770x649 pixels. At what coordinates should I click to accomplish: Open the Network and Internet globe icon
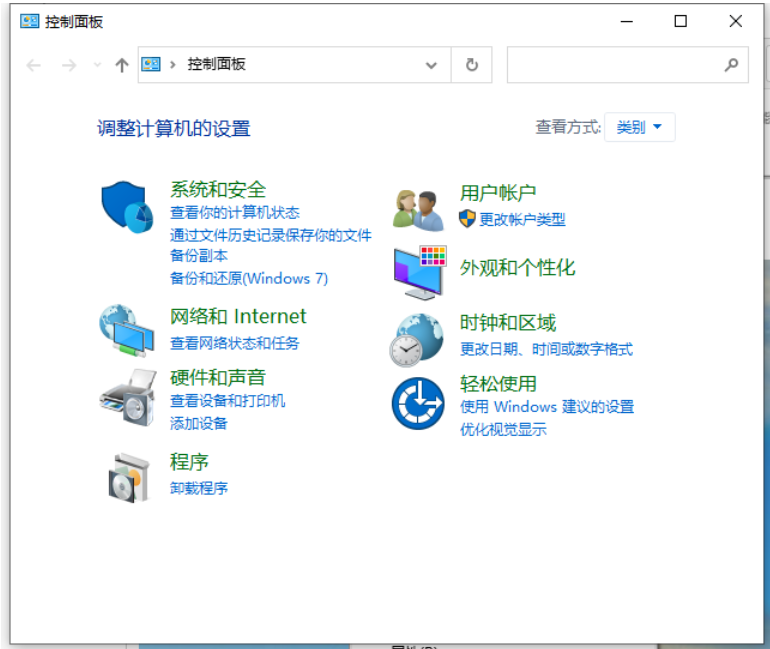(127, 330)
